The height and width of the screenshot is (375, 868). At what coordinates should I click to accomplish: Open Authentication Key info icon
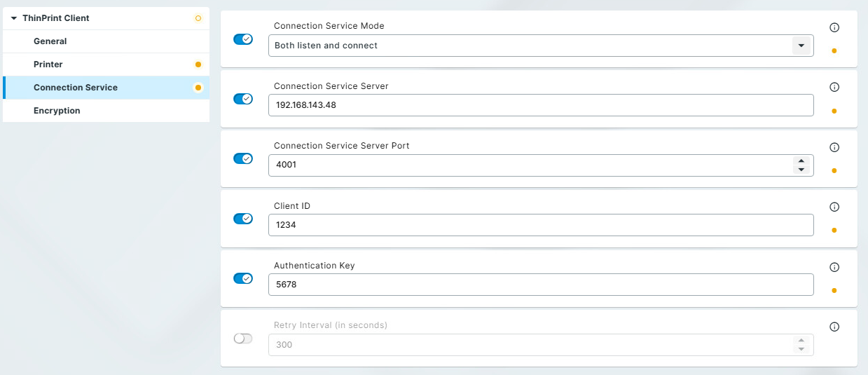pos(834,267)
